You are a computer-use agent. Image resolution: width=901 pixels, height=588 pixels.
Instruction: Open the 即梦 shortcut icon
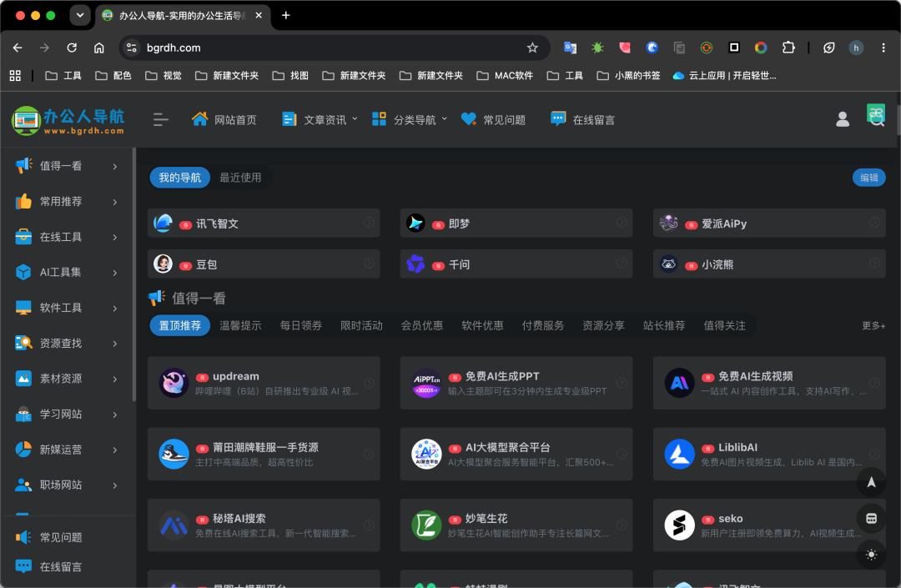pos(415,223)
